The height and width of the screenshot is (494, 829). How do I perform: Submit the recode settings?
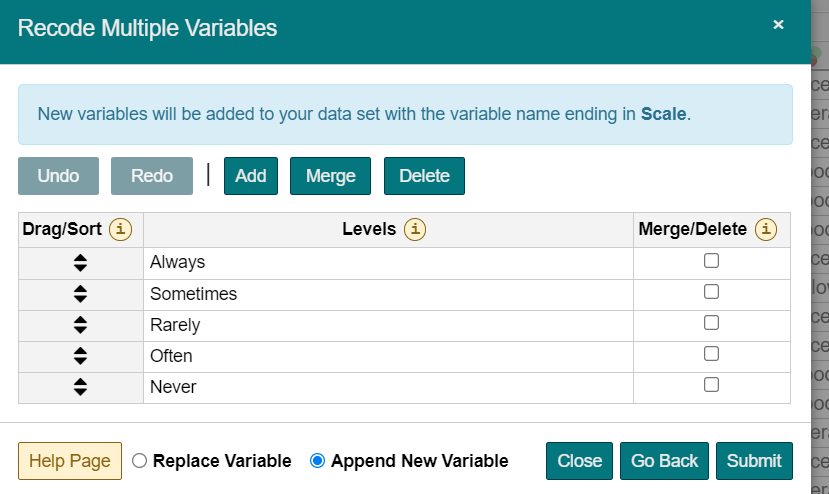click(754, 461)
